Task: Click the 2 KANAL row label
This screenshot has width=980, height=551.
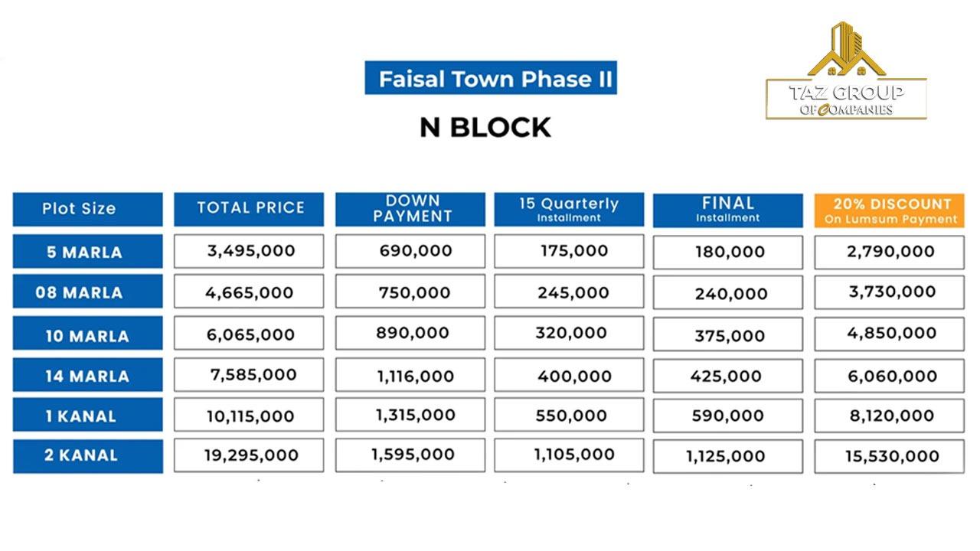Action: [x=87, y=455]
